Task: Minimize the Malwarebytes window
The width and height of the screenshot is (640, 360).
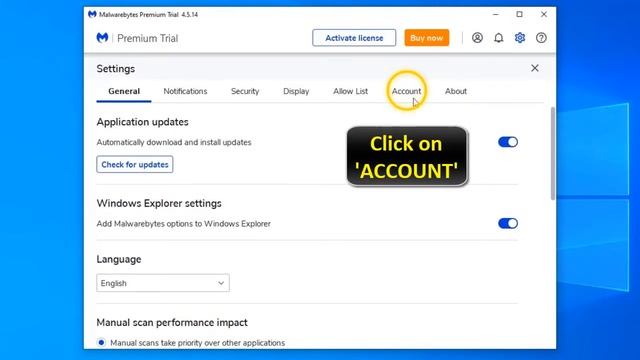Action: (496, 14)
